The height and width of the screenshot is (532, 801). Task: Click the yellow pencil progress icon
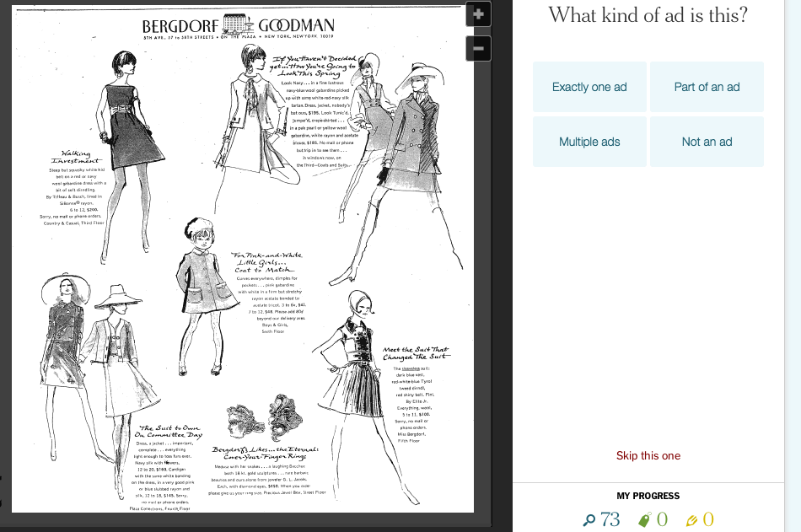[x=691, y=520]
